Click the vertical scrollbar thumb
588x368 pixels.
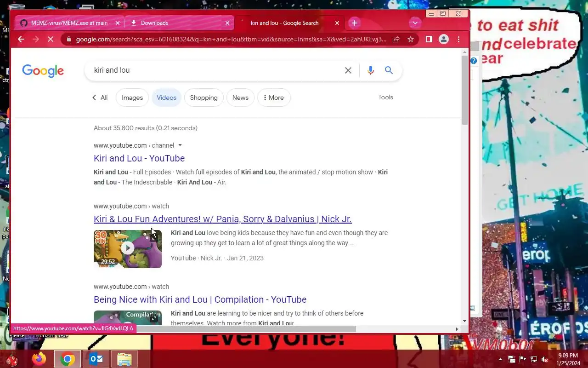pos(465,90)
